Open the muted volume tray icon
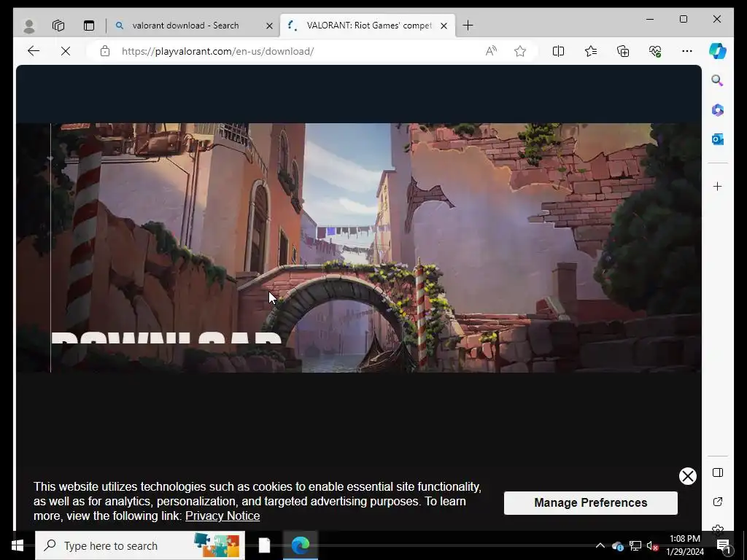This screenshot has width=747, height=560. tap(652, 545)
